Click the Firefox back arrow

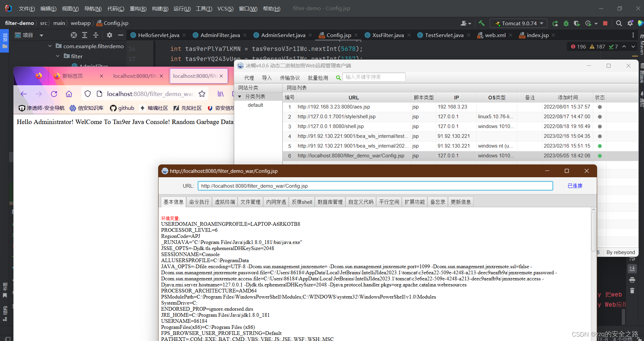tap(24, 94)
